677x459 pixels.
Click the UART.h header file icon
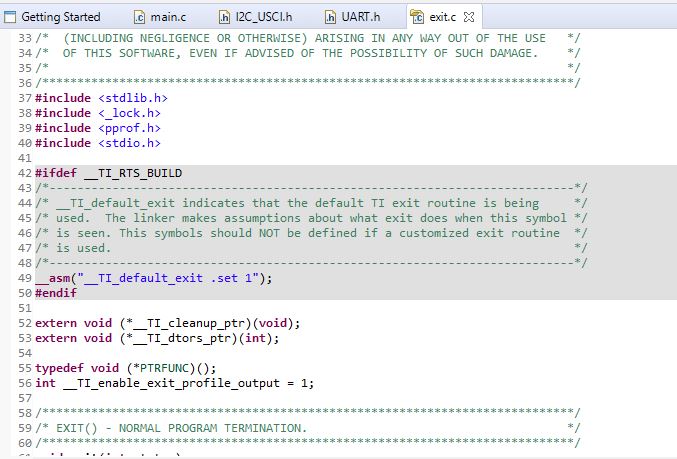(x=330, y=17)
